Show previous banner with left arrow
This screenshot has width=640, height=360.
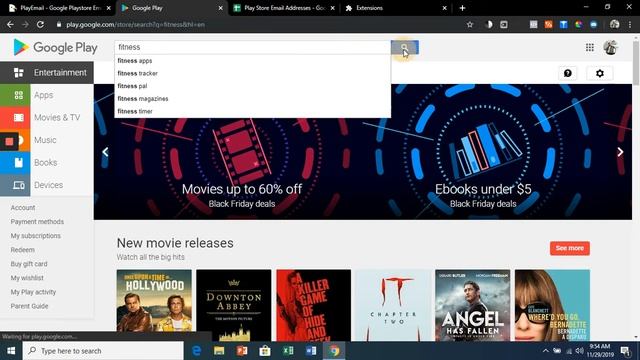coord(105,152)
